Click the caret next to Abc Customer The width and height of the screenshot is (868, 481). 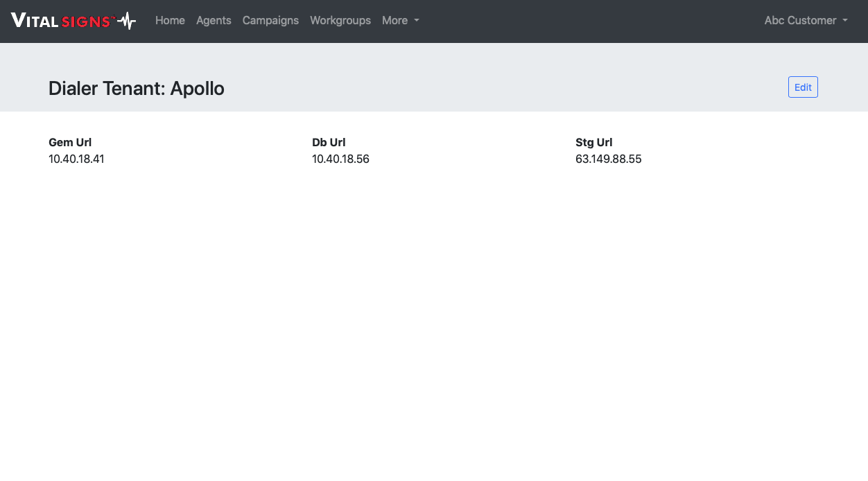click(845, 21)
